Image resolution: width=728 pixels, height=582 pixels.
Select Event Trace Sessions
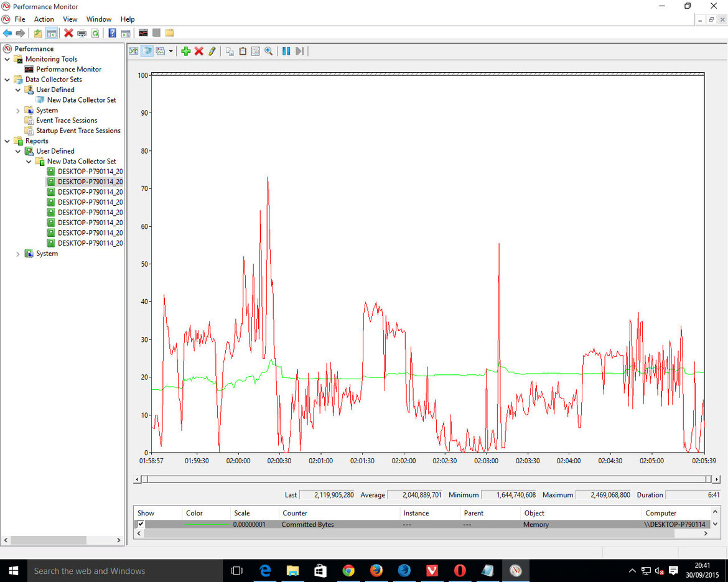pos(67,120)
